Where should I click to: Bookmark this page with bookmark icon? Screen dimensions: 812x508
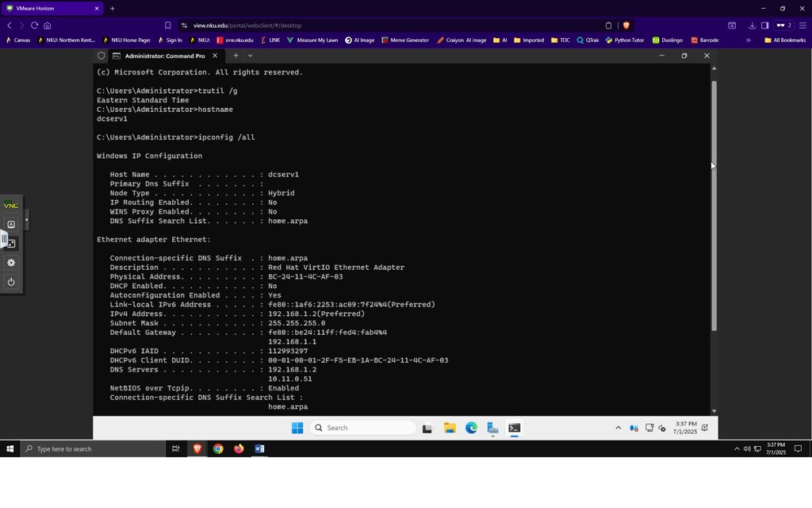coord(168,25)
